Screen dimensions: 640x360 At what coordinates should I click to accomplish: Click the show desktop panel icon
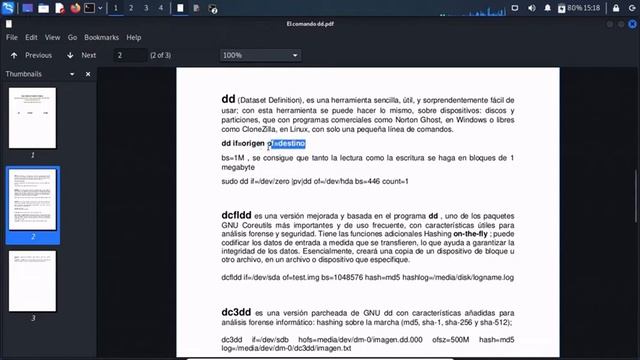click(27, 8)
